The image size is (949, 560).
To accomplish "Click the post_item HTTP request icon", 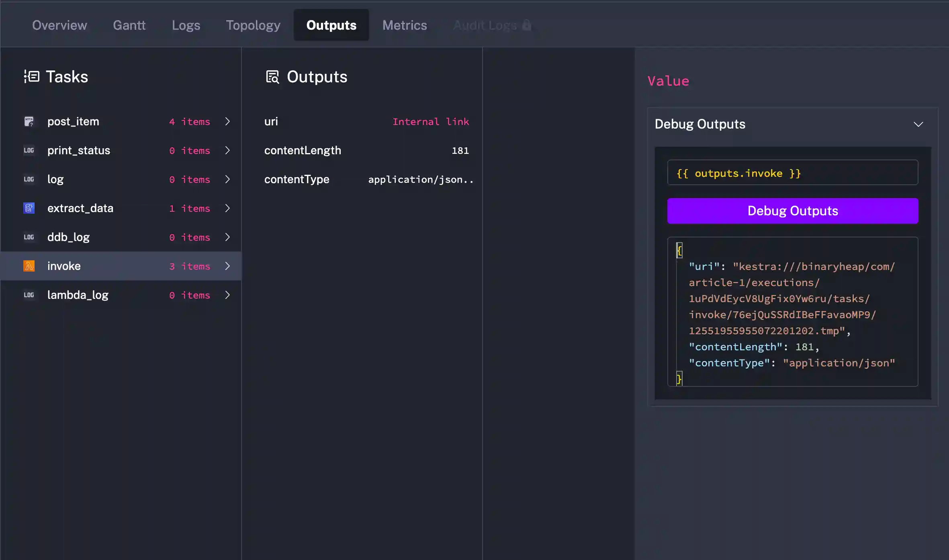I will tap(29, 121).
